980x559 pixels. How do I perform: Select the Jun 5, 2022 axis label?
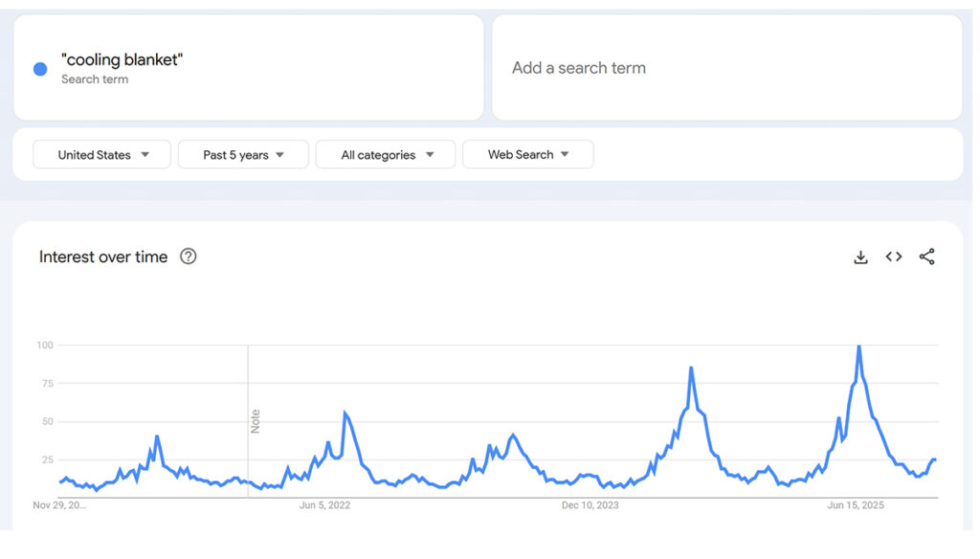click(x=325, y=505)
